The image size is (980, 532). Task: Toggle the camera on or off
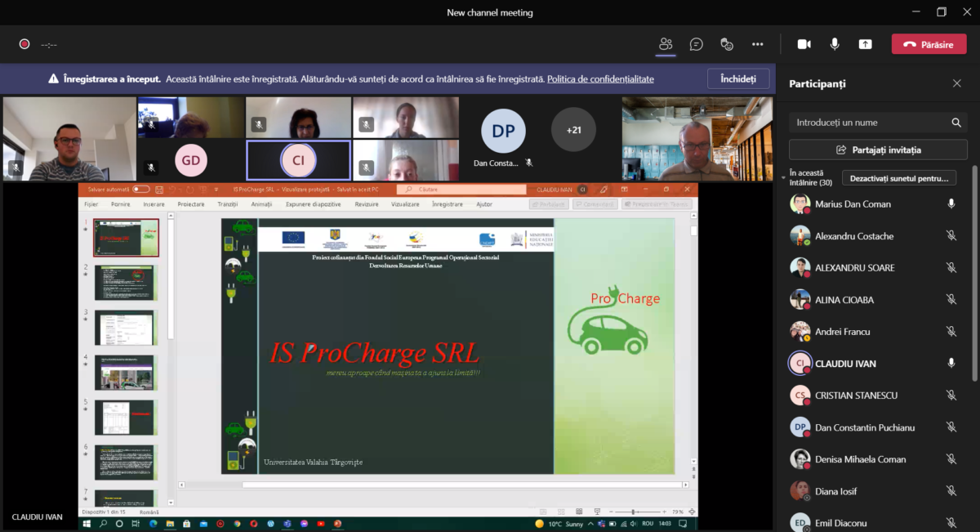point(804,44)
